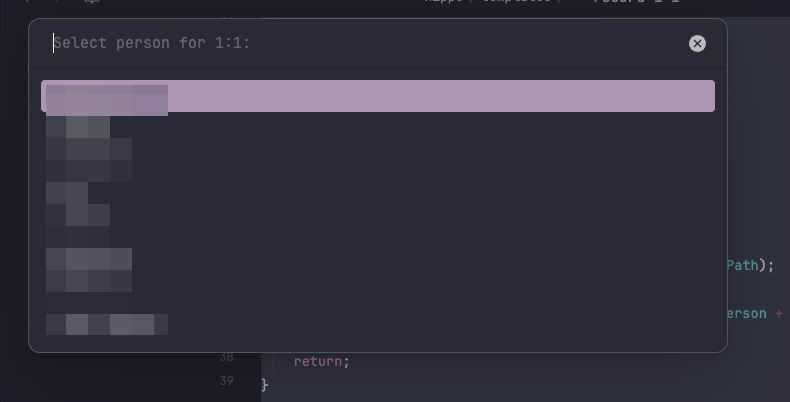The height and width of the screenshot is (402, 790).
Task: Clear the 1:1 person search input
Action: (697, 43)
